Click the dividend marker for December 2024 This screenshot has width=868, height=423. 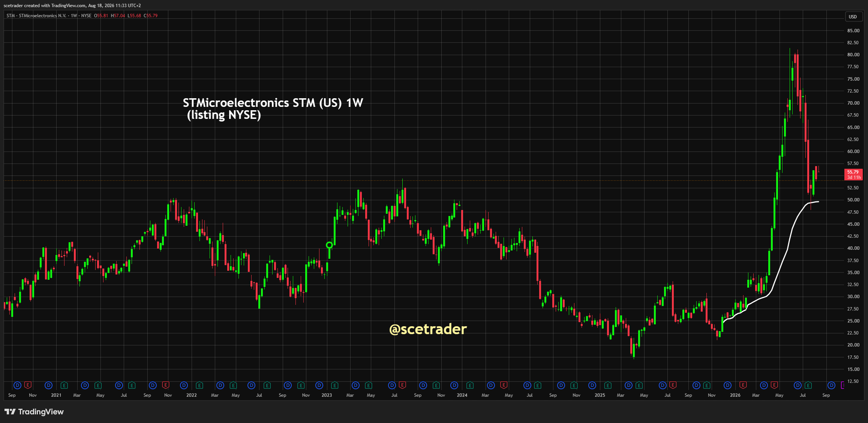pos(592,385)
